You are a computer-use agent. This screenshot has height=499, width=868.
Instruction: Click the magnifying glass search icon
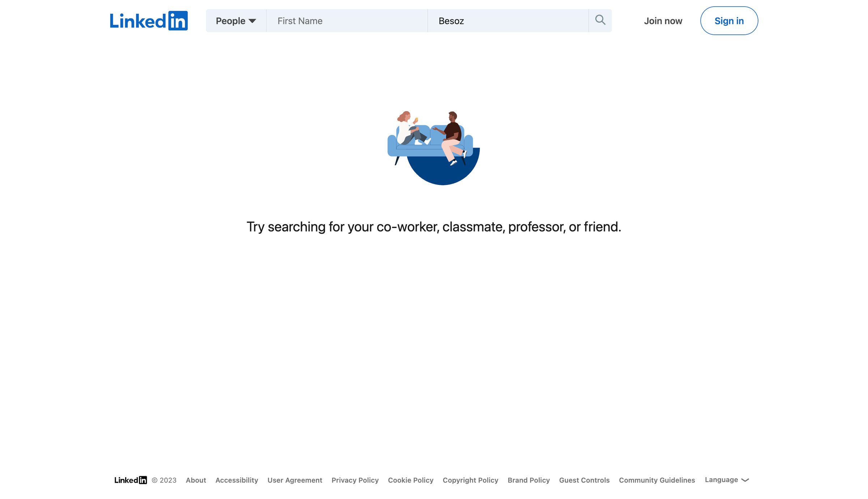click(600, 20)
